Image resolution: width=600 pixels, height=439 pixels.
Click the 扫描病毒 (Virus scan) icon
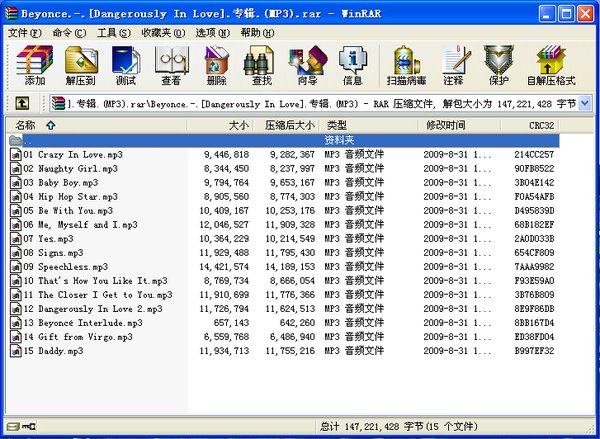pos(406,65)
